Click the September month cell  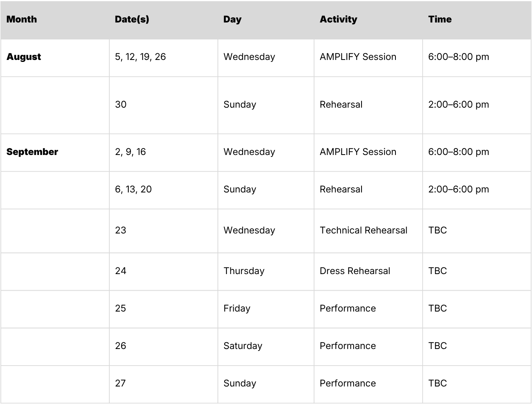[x=55, y=152]
